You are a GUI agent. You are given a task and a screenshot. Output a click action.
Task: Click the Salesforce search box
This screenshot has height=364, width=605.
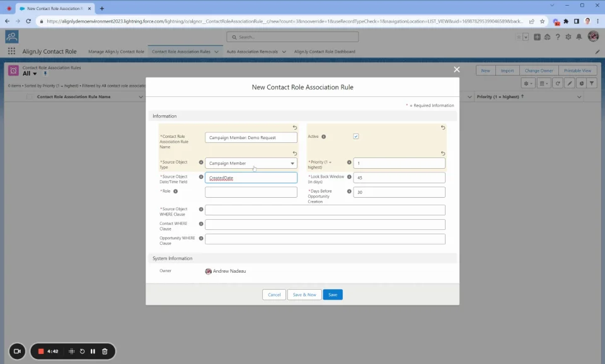click(292, 37)
